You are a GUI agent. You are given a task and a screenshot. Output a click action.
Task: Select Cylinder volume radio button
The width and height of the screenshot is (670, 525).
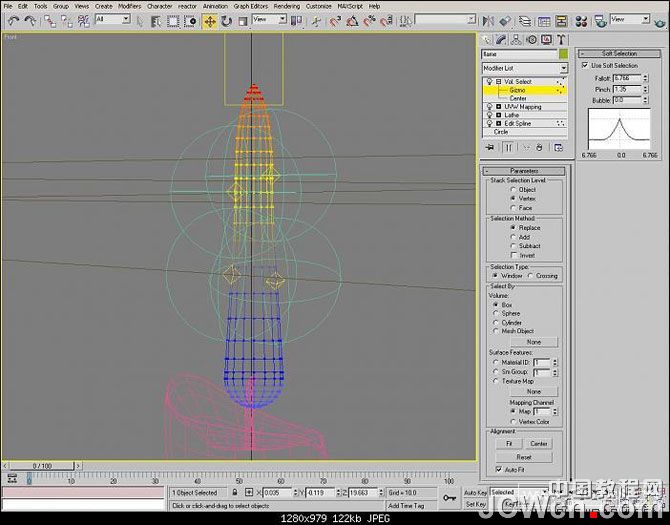coord(496,323)
